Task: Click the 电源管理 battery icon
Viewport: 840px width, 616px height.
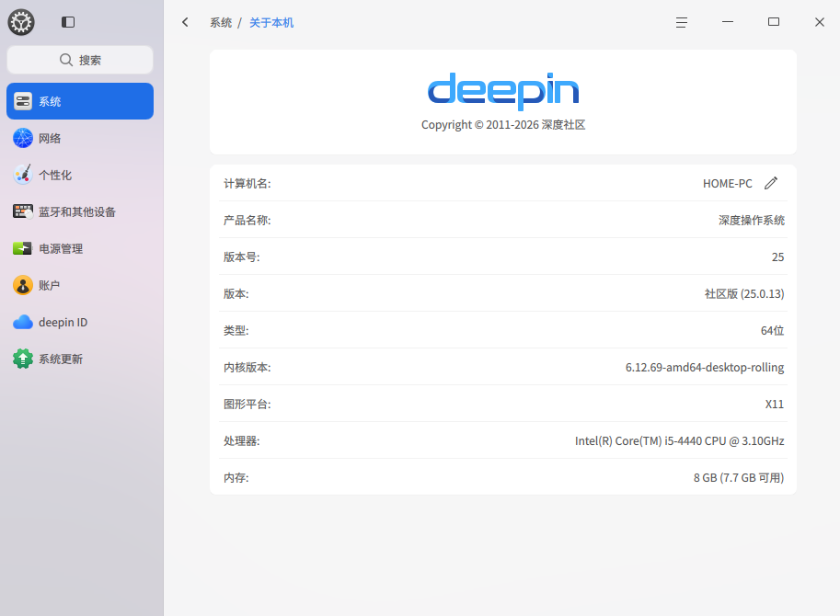Action: pos(22,248)
